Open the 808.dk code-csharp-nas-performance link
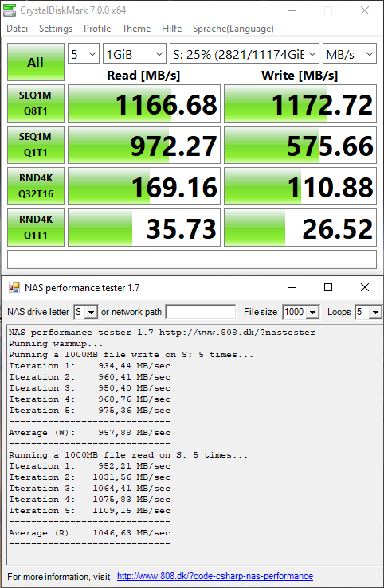This screenshot has width=384, height=588. pyautogui.click(x=215, y=576)
